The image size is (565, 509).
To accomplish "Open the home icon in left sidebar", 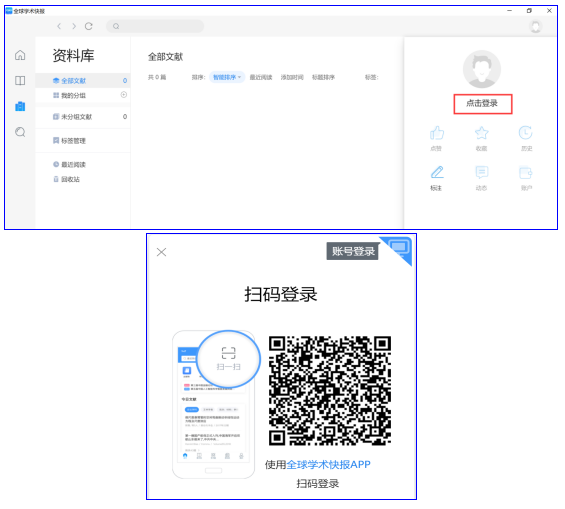I will [x=20, y=55].
